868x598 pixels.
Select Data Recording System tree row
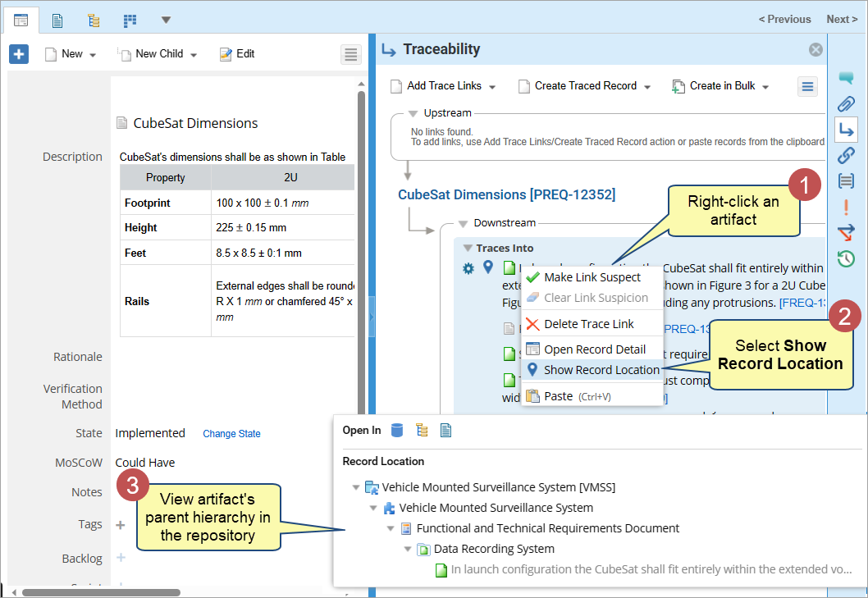(486, 550)
